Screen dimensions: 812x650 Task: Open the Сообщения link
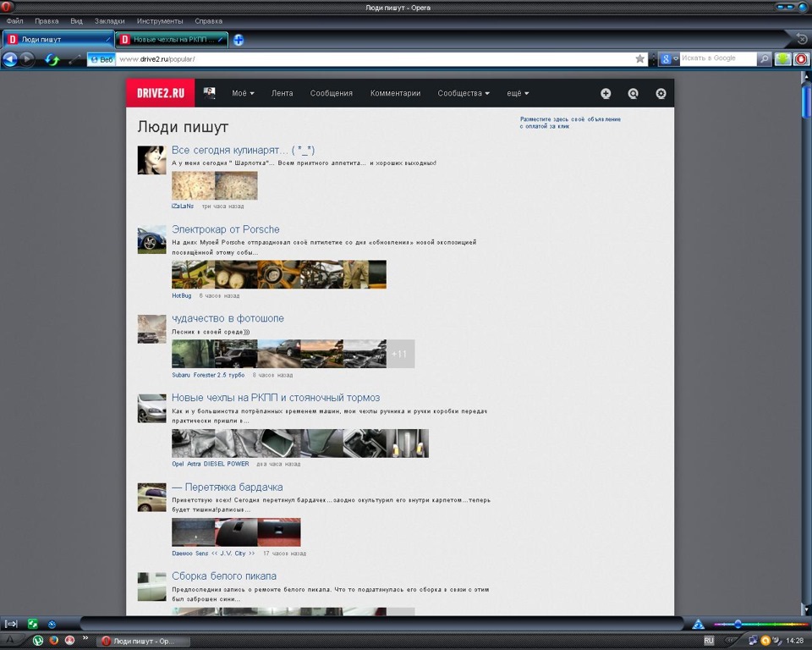point(332,93)
